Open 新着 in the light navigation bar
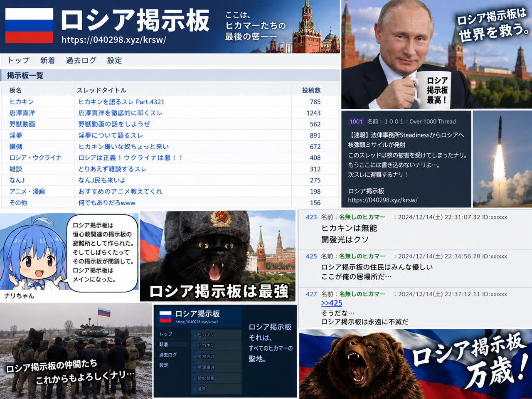 [x=47, y=60]
